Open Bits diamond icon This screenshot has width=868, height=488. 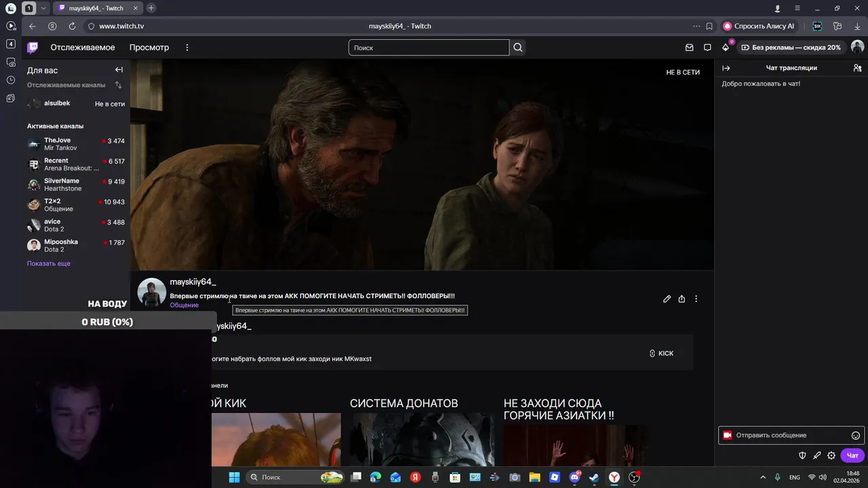(x=726, y=47)
